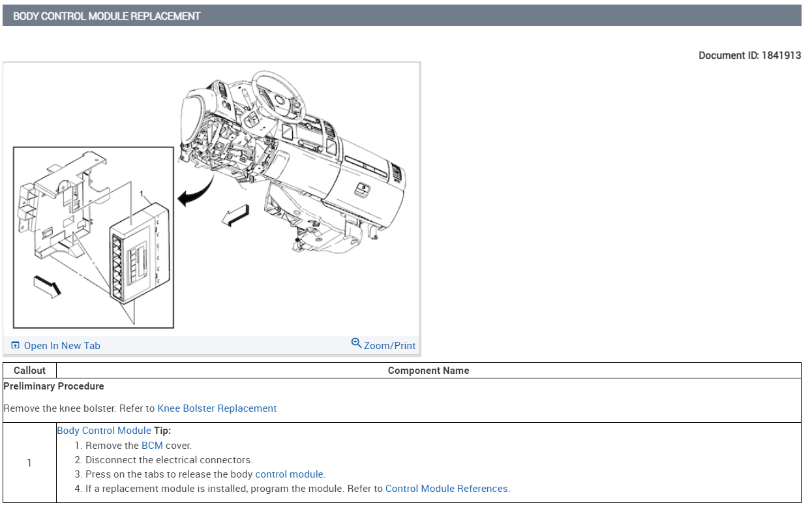Click the hollow arrow inside inset box

[47, 284]
